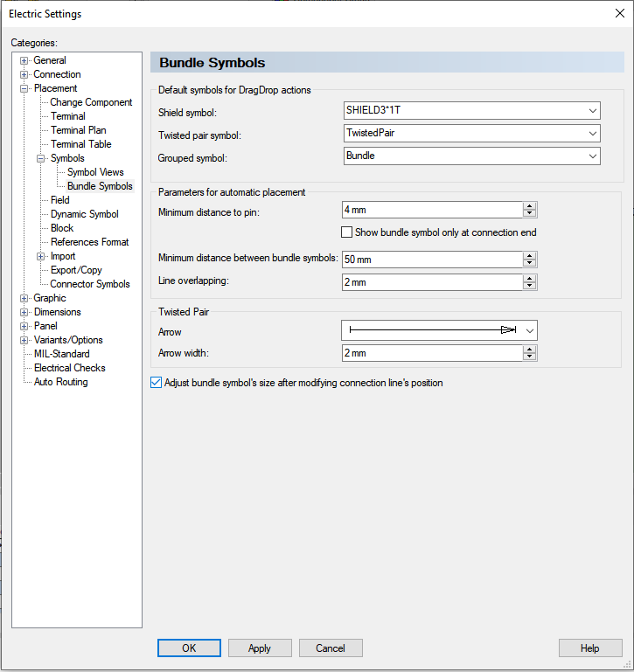Select Symbol Views in the tree
634x672 pixels.
click(x=95, y=172)
